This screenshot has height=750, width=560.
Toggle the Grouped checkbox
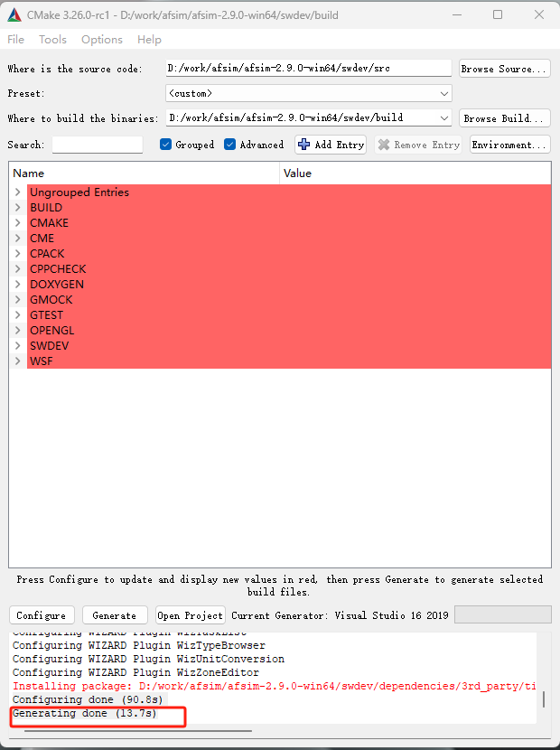pyautogui.click(x=165, y=145)
